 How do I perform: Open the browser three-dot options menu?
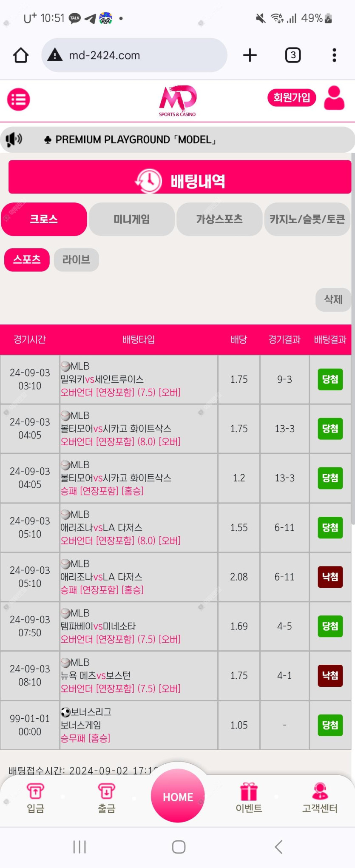click(x=335, y=55)
